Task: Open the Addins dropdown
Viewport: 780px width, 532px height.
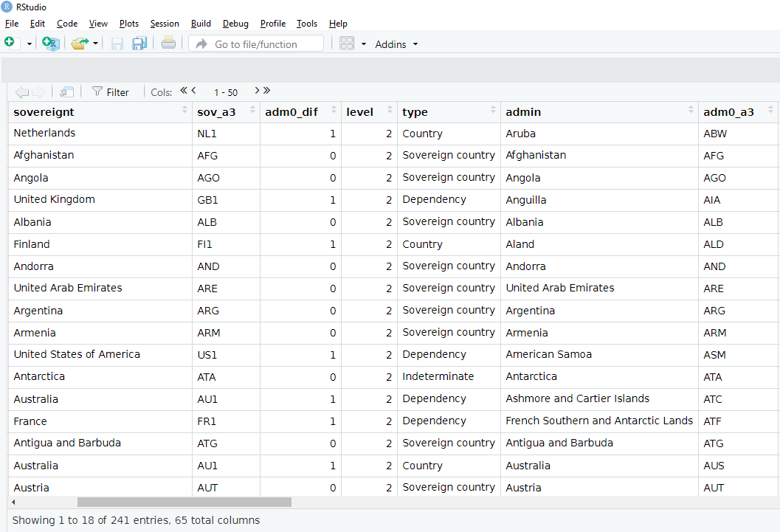Action: coord(396,44)
